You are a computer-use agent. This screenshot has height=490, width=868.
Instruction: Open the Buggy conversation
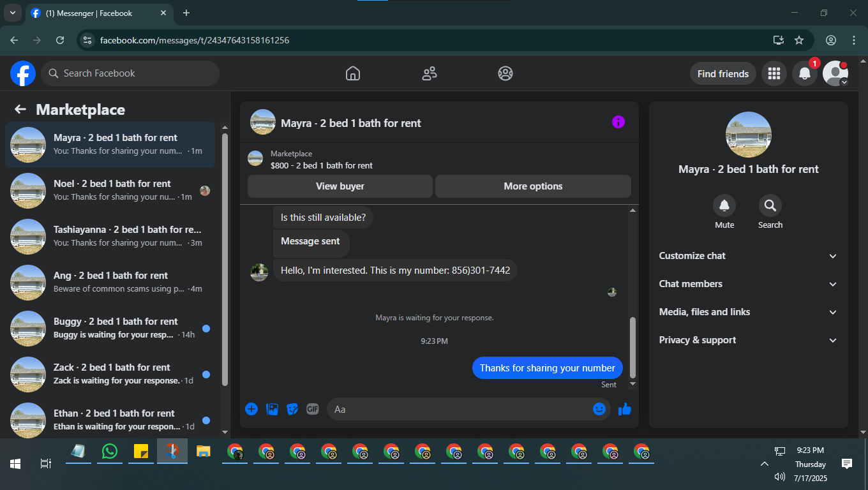click(110, 329)
